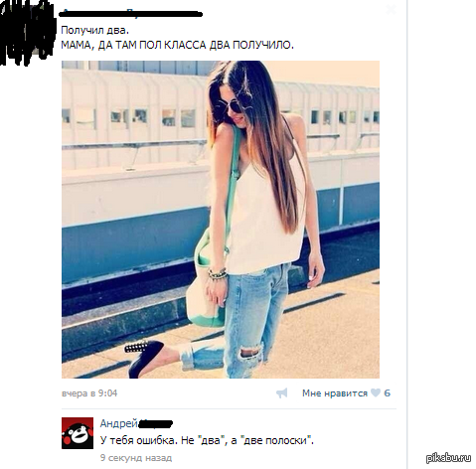Click the "Мне нравится" like button
476x469 pixels.
click(x=335, y=393)
